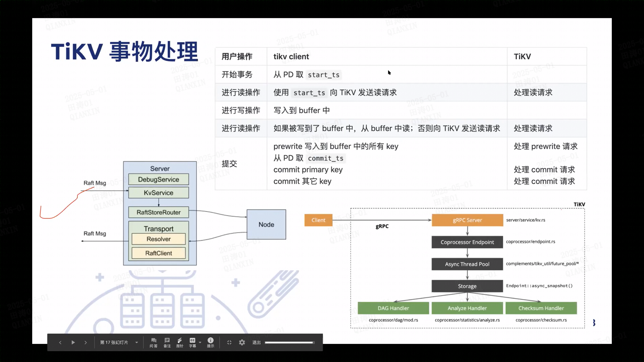This screenshot has width=644, height=362.
Task: Click the Node box in diagram
Action: pos(266,225)
